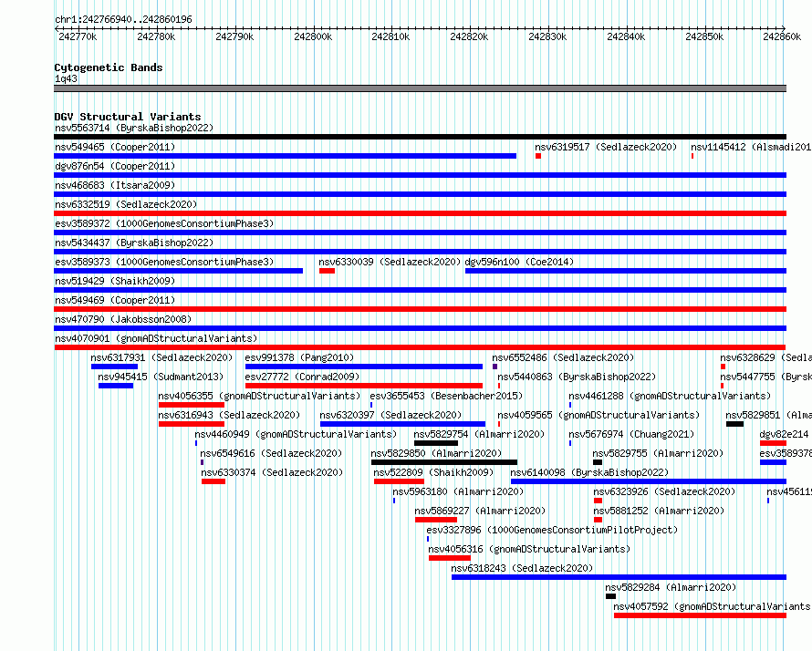
Task: Click nsv4056316 (gnomADStructuralVariants) label
Action: click(x=529, y=549)
